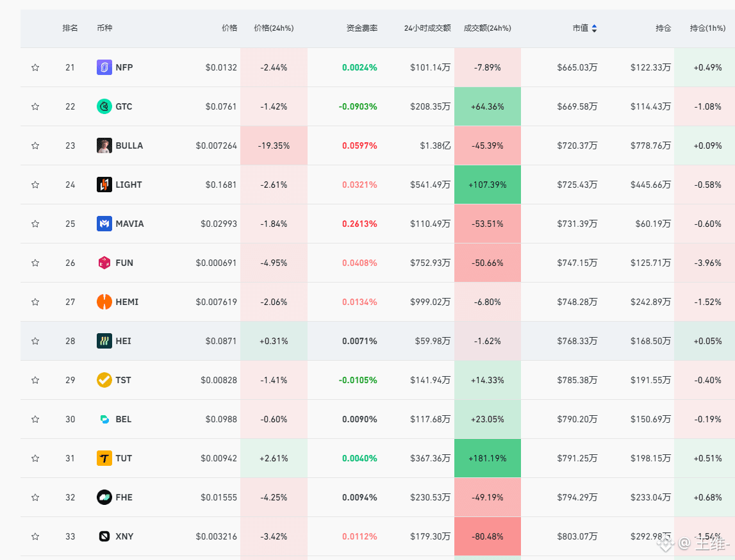The width and height of the screenshot is (735, 560).
Task: Click GTC volume change +64.36% cell
Action: point(488,106)
